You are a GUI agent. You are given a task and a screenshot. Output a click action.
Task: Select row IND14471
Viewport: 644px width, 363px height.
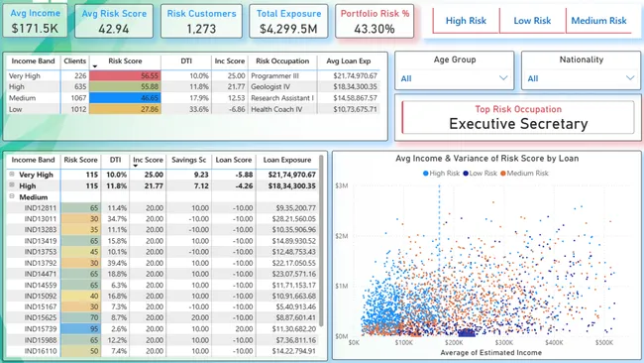[162, 274]
